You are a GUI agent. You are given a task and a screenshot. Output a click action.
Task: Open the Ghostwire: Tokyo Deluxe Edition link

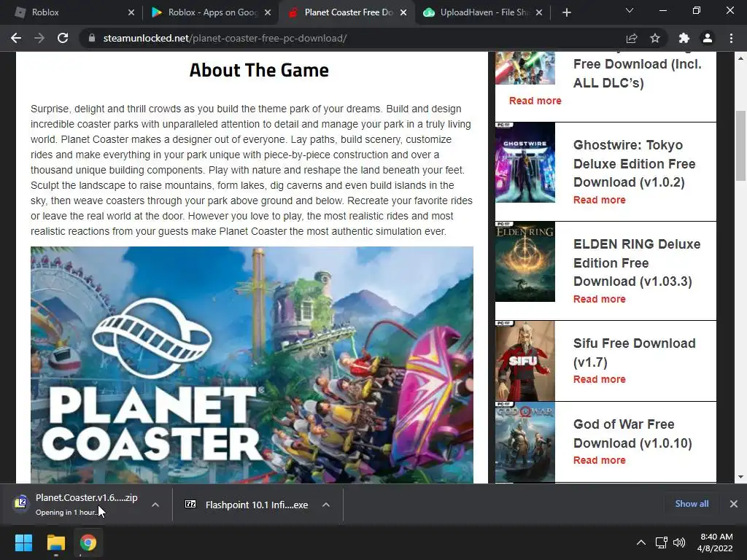[x=634, y=163]
